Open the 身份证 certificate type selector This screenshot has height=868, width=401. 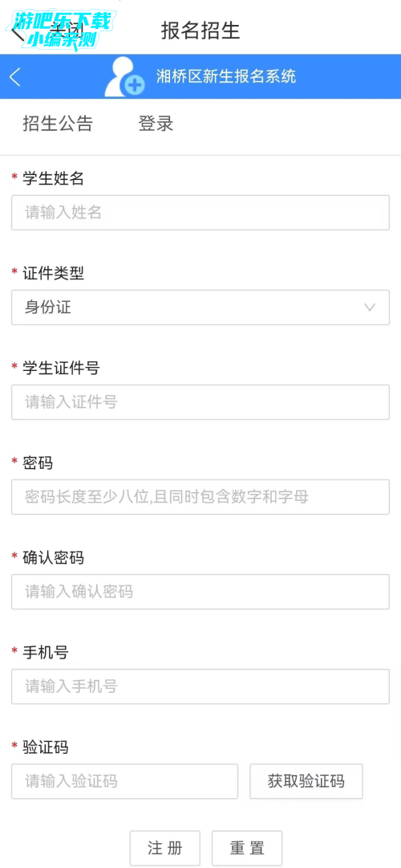[x=200, y=308]
